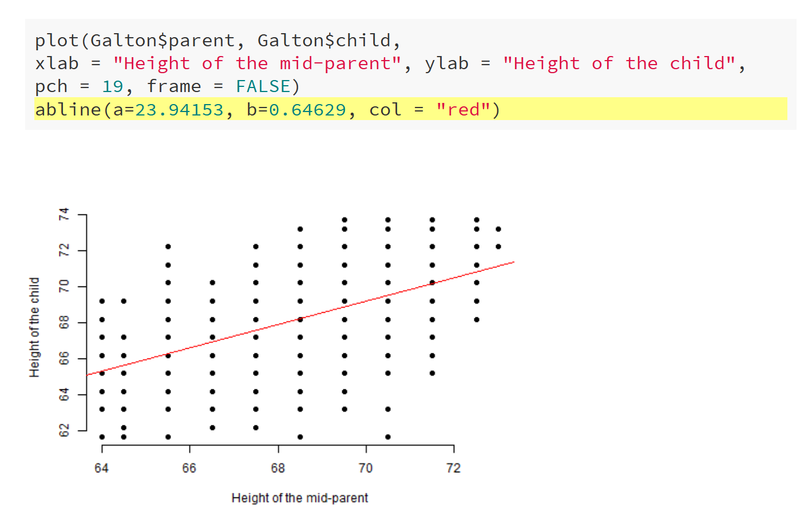
Task: Click the topmost of the two rightmost data points
Action: pyautogui.click(x=498, y=229)
